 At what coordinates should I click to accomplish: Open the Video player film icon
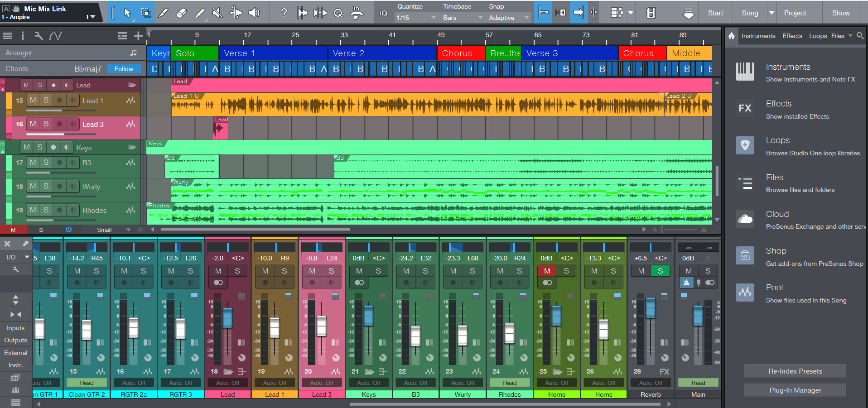651,13
